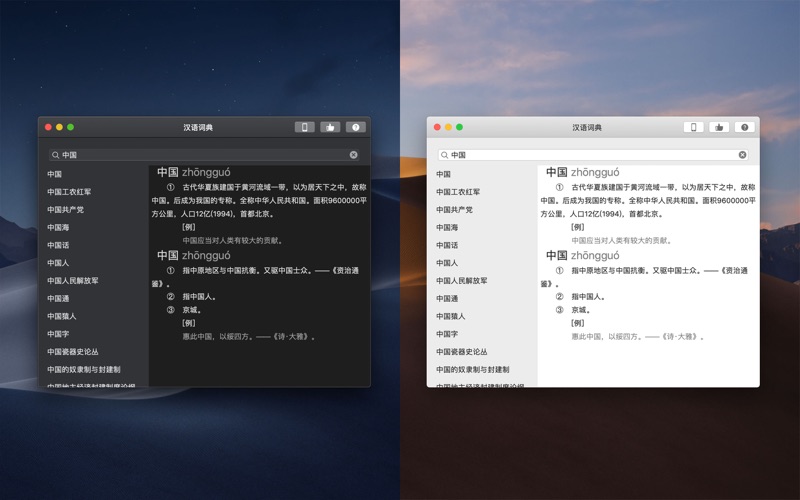Select 中国人民解放军 in light window list
Screen dimensions: 800x500
tap(462, 281)
